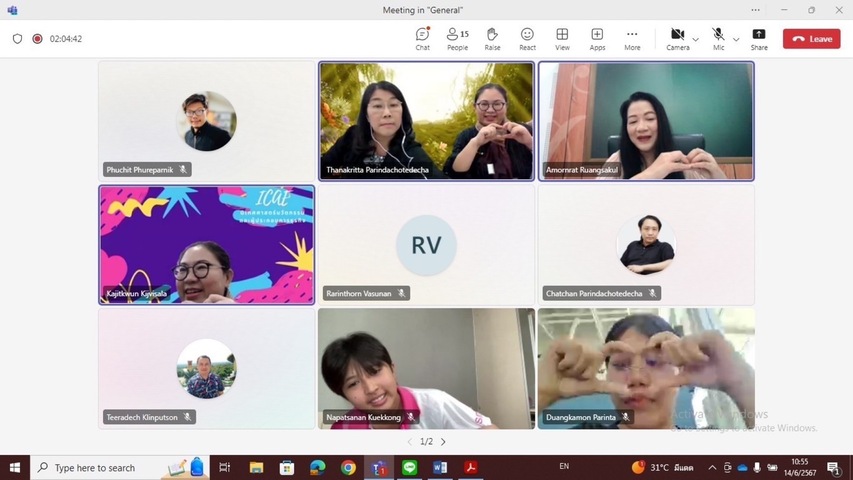This screenshot has height=480, width=853.
Task: Select Amornrat Ruangsakul's video tile
Action: (x=646, y=121)
